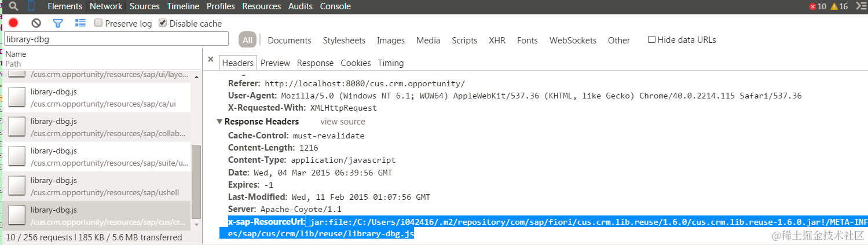Switch to the Sources panel
The image size is (868, 245).
[x=145, y=6]
